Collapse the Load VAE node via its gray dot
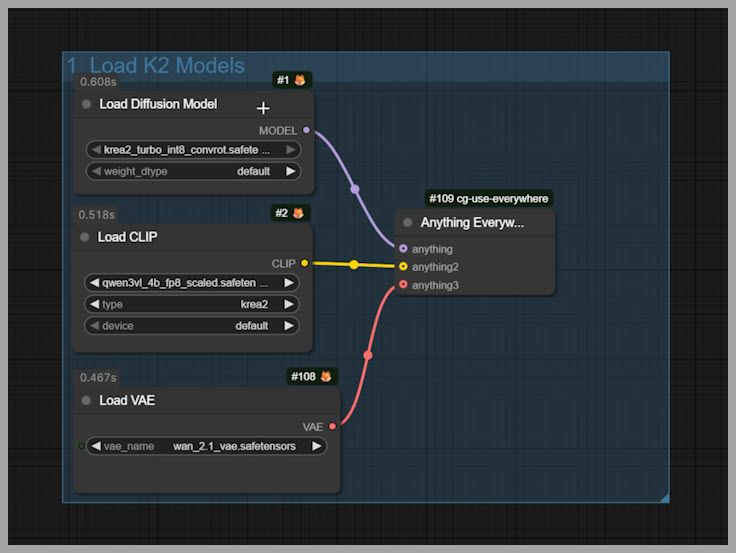 pyautogui.click(x=86, y=400)
